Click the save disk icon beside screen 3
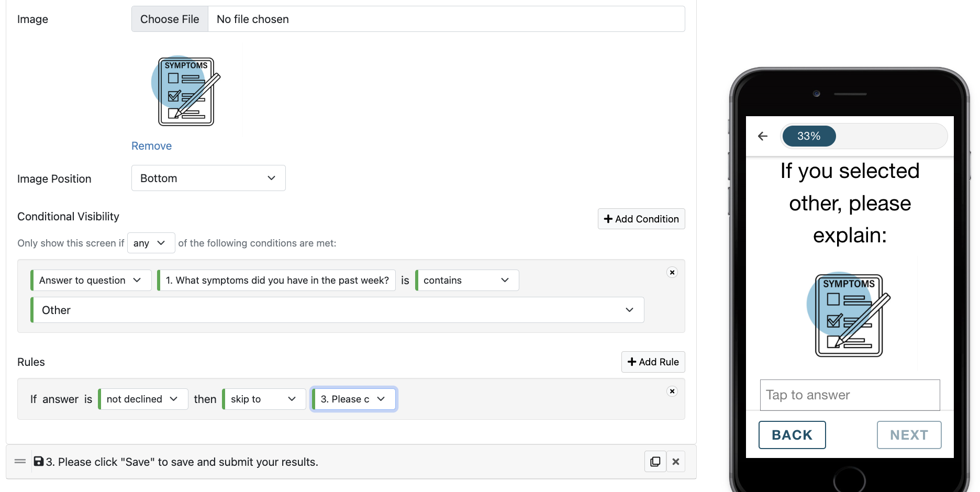The image size is (980, 492). pos(39,461)
